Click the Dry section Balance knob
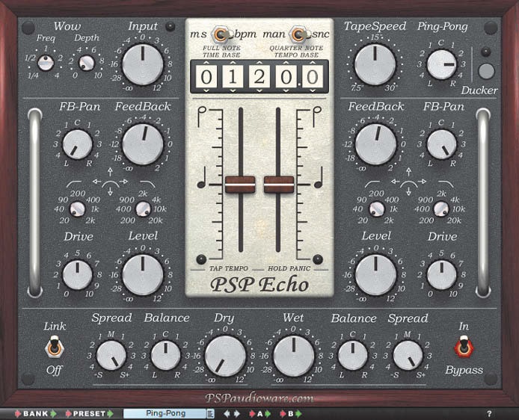 coord(165,356)
